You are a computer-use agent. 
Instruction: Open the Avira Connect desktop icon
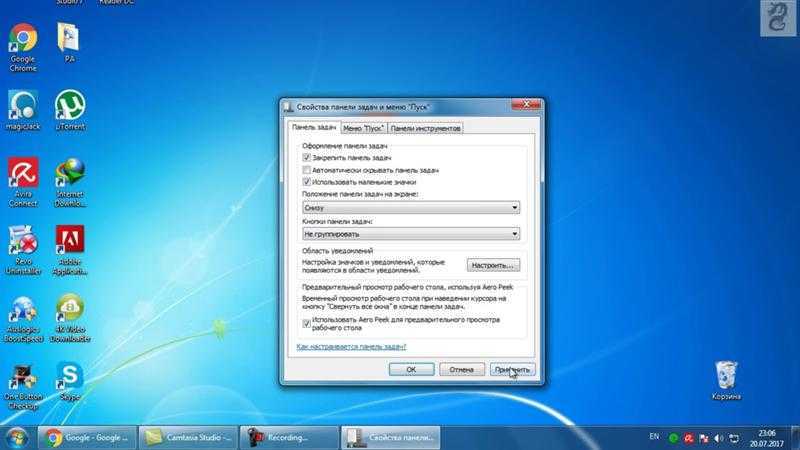[23, 182]
